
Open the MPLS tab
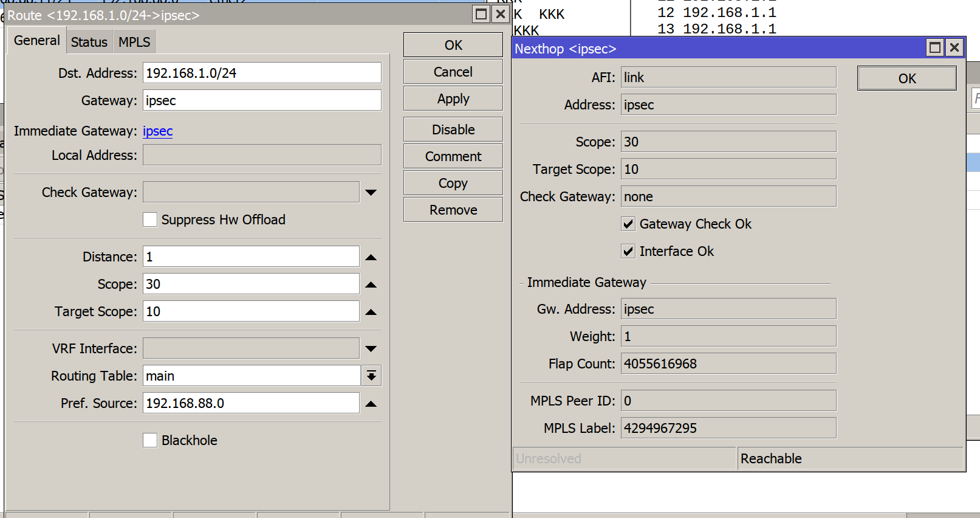coord(134,42)
